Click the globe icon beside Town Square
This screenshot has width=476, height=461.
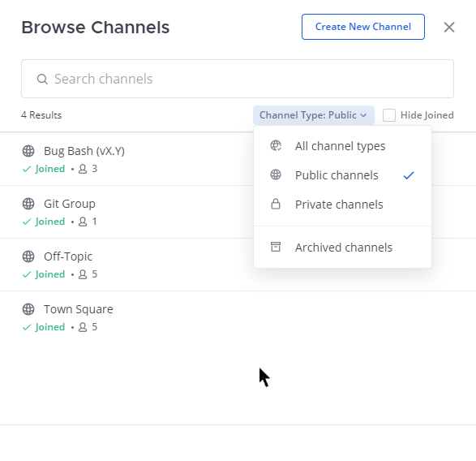pos(28,309)
